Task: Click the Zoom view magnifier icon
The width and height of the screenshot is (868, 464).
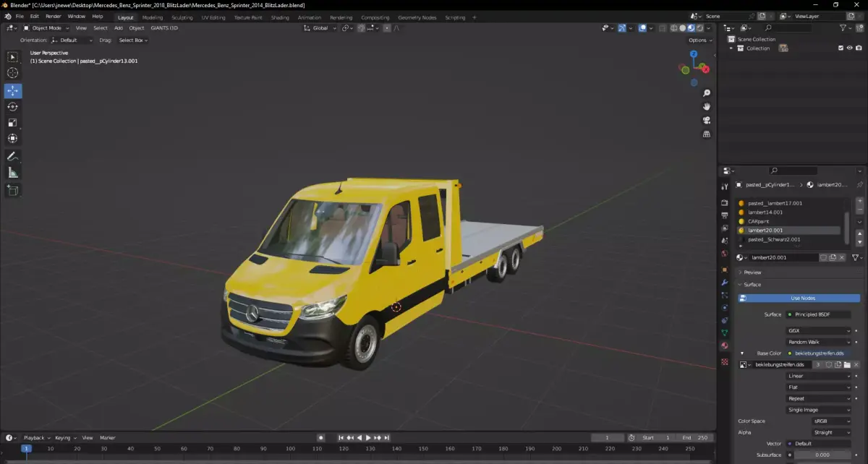Action: (x=707, y=93)
